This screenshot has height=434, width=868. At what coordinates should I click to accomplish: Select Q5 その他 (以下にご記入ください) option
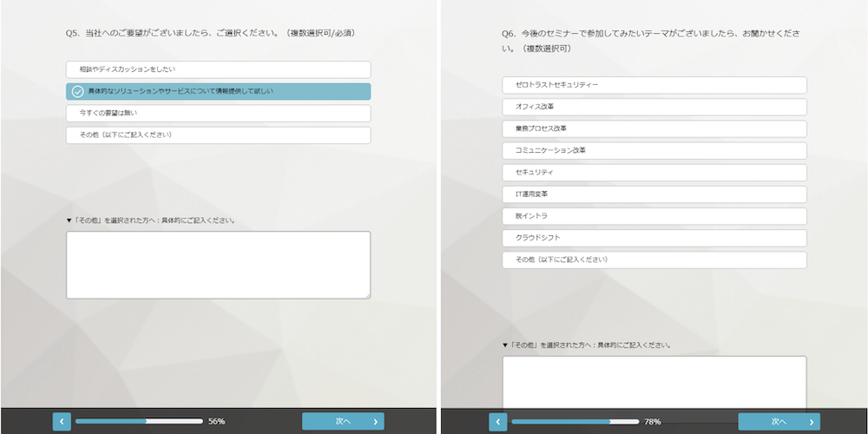coord(218,135)
